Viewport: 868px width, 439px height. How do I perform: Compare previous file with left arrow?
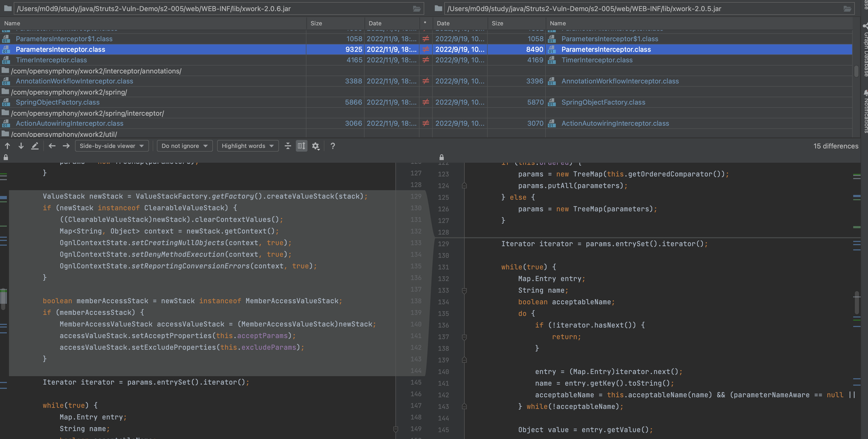[52, 146]
